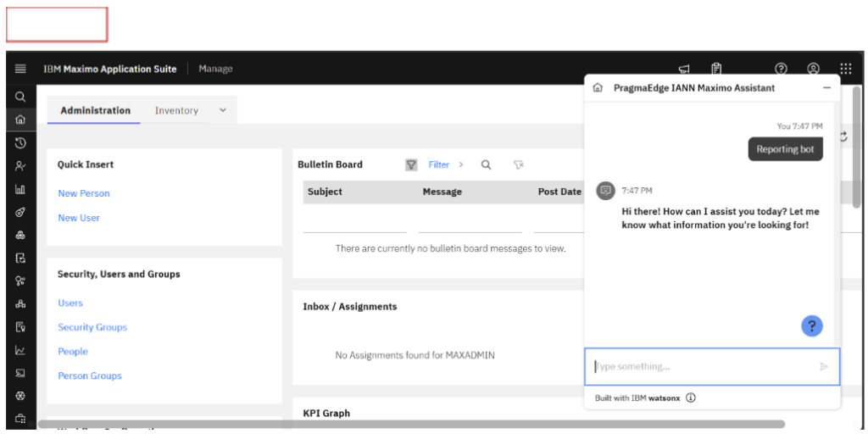Expand the arrow next to Filter

pos(460,164)
